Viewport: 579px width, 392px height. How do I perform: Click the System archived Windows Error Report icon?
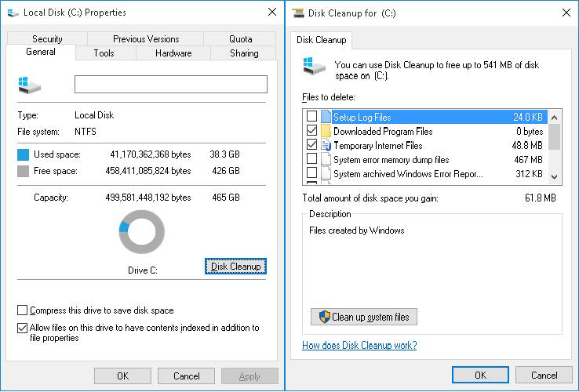tap(326, 173)
